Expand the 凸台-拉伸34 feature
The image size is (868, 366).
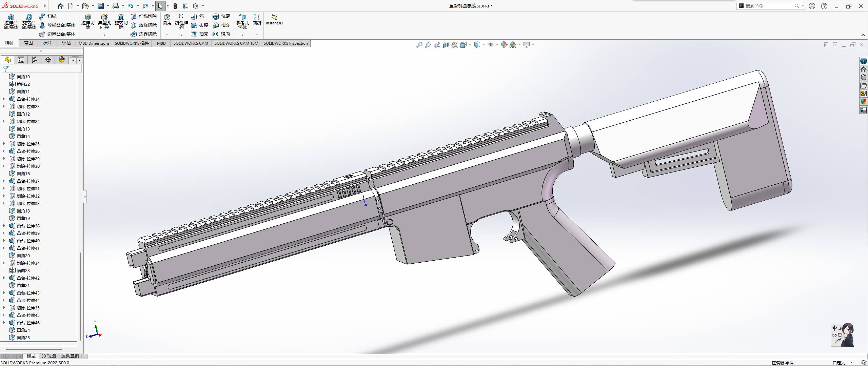pyautogui.click(x=4, y=99)
